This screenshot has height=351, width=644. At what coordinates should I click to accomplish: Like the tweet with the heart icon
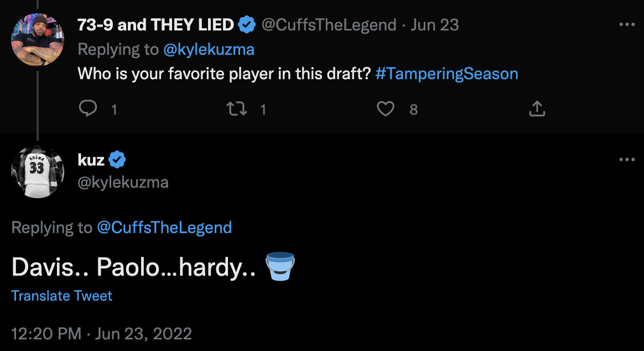coord(386,109)
